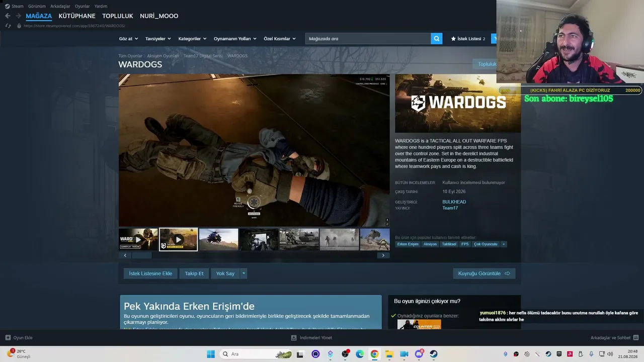
Task: Click the magnifier search button in the store
Action: coord(437,39)
